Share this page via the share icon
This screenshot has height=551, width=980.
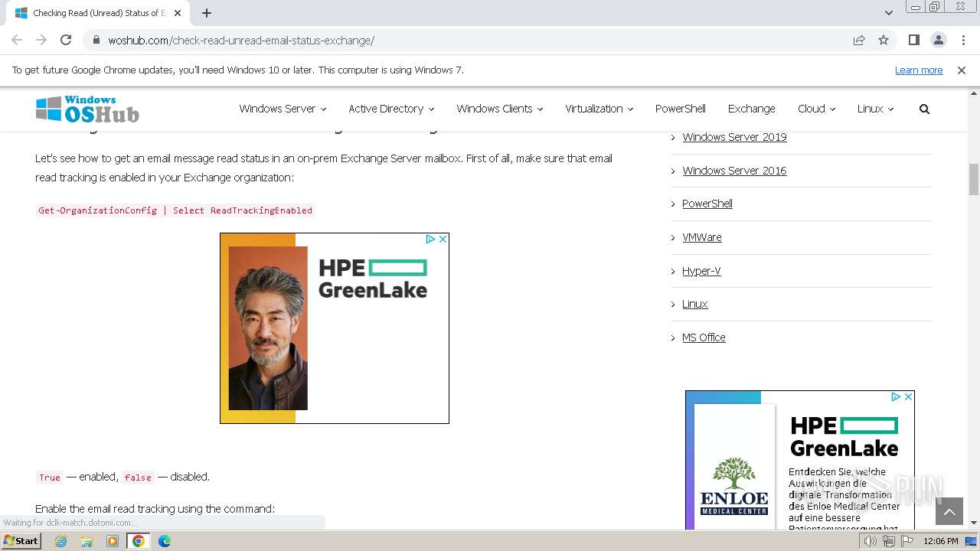(859, 40)
